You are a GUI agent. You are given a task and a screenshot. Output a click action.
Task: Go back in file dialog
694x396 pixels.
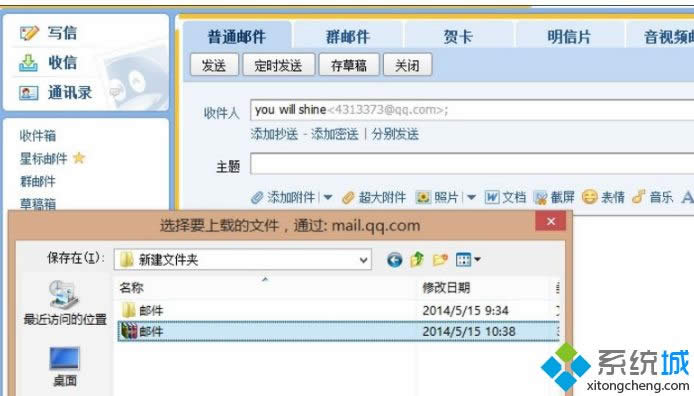(394, 260)
